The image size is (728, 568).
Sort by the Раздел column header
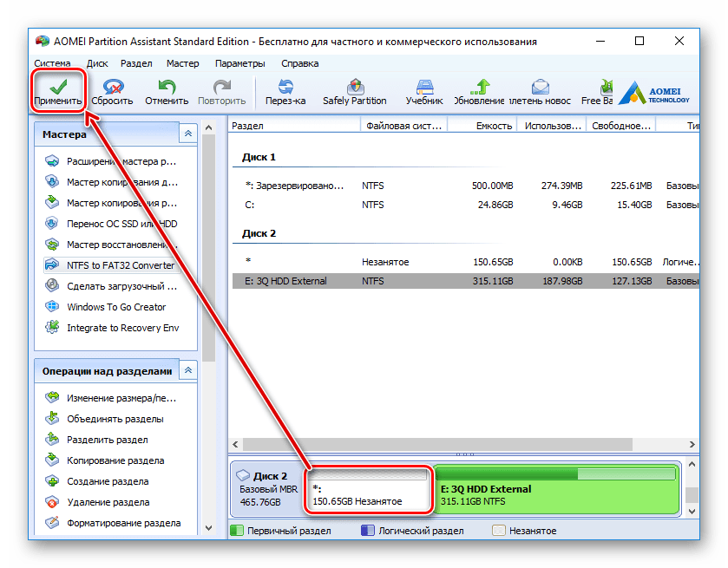294,126
